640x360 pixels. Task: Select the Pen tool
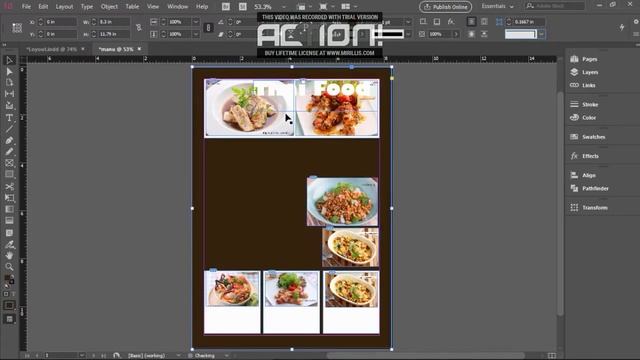(x=9, y=140)
